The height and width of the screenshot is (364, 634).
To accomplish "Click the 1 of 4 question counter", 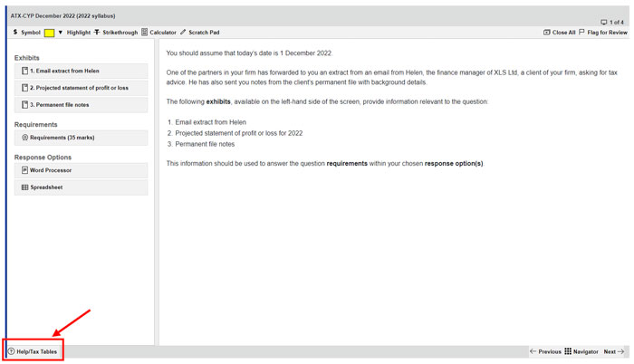I will [613, 22].
